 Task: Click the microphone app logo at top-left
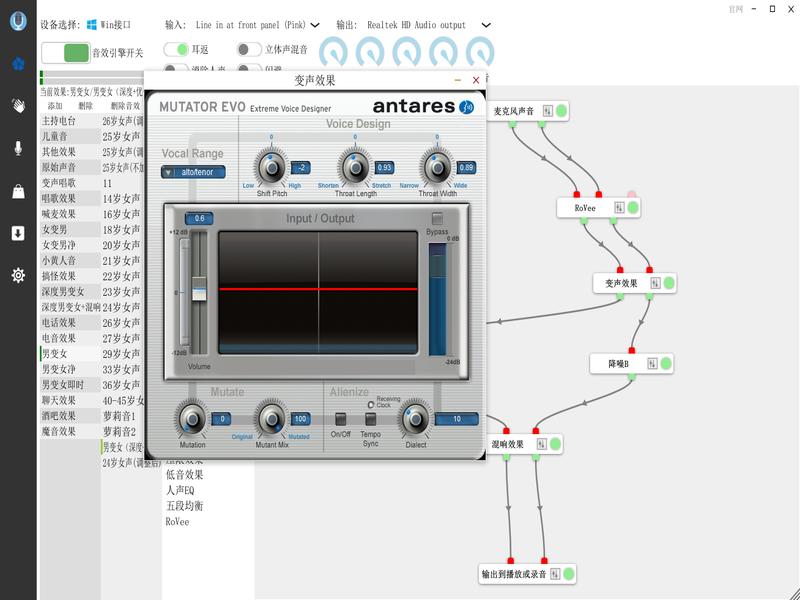[18, 21]
